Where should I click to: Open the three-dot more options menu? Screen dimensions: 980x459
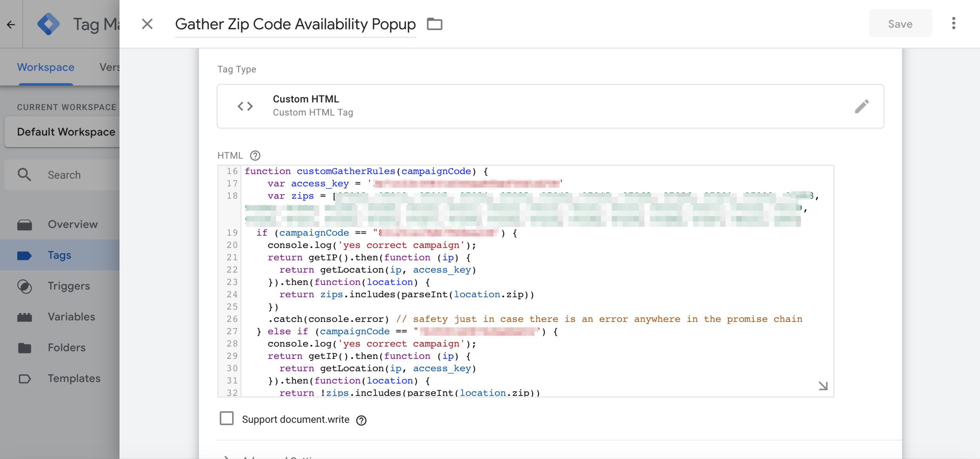click(x=953, y=23)
